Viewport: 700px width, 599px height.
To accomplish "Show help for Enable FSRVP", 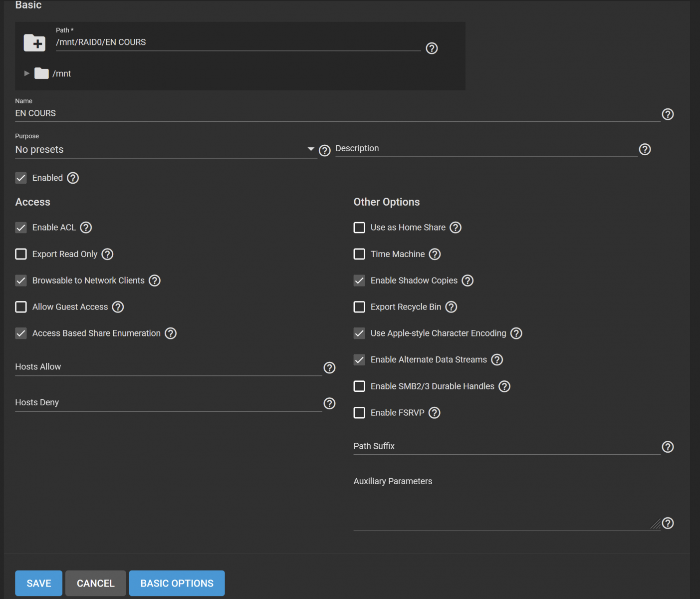I will 435,413.
